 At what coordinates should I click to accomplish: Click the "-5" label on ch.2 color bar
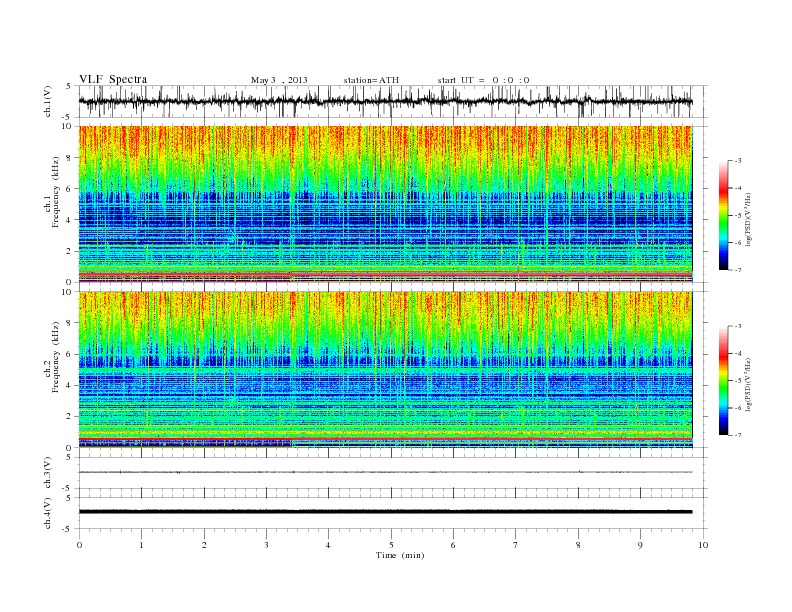738,380
